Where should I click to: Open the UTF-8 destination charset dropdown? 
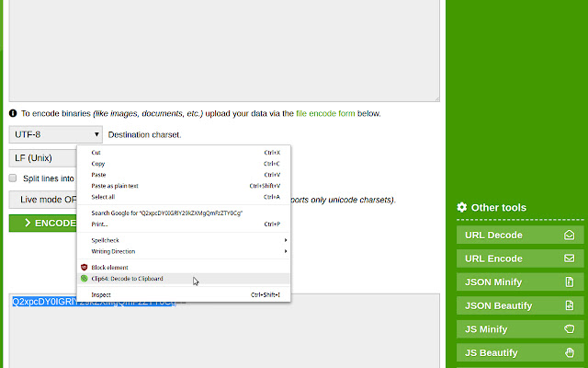[55, 134]
